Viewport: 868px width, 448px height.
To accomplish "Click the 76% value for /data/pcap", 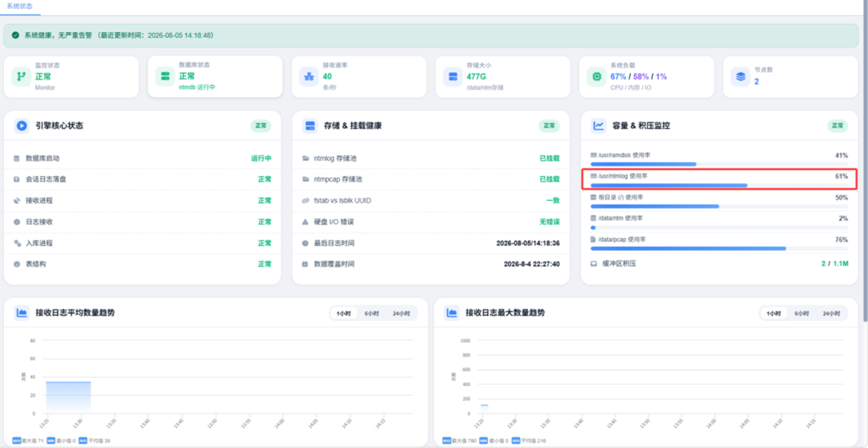I will [841, 240].
